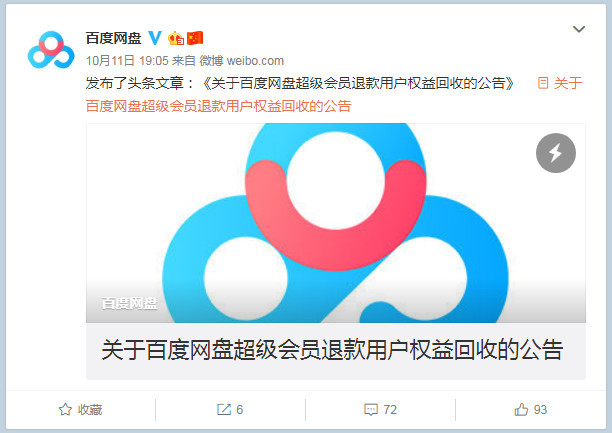Click the 微博 weibo.com source link

pos(242,61)
